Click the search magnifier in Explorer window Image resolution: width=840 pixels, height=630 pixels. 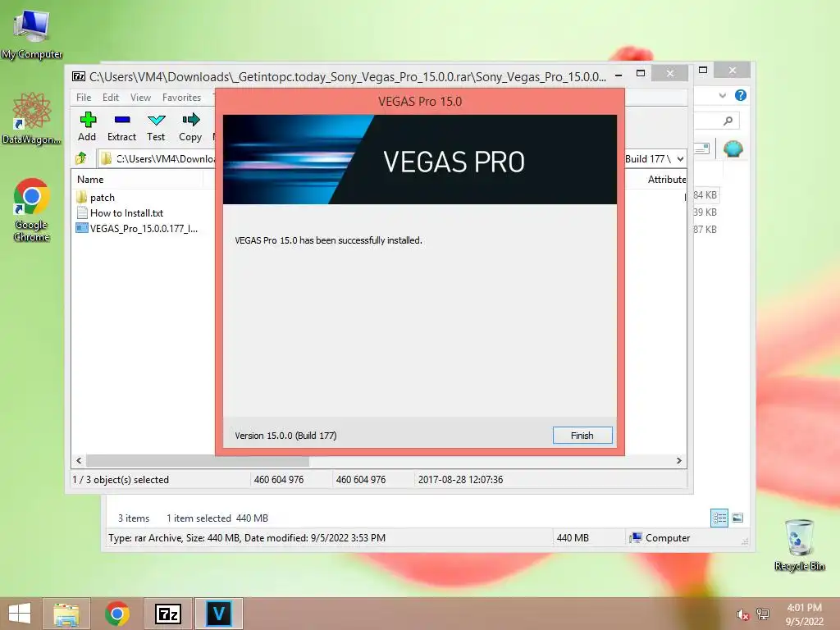pyautogui.click(x=728, y=121)
